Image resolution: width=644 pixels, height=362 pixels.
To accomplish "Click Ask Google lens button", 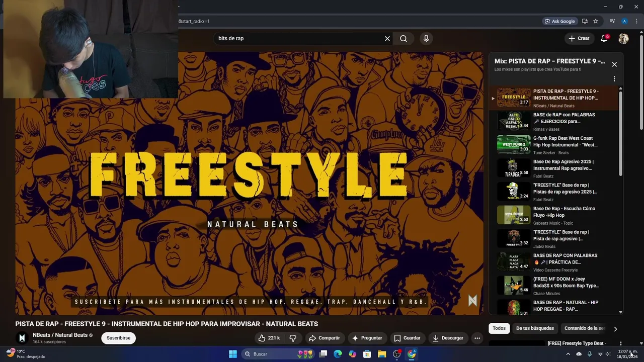I will [x=560, y=21].
